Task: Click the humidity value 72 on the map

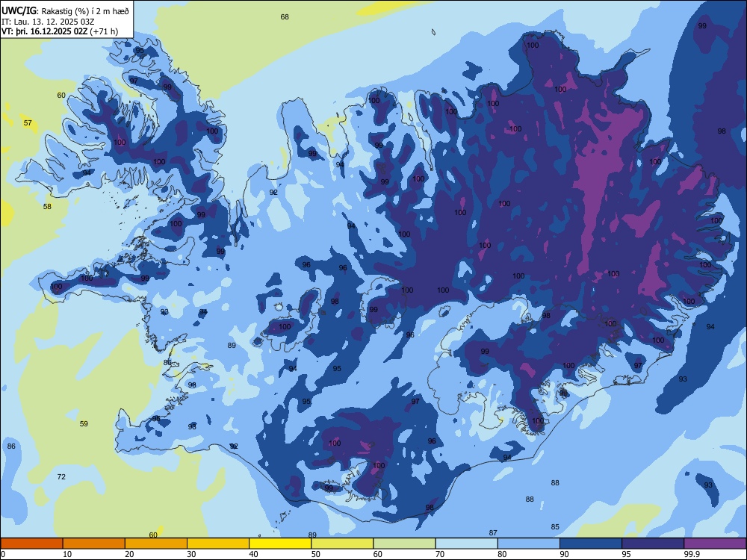Action: tap(61, 476)
